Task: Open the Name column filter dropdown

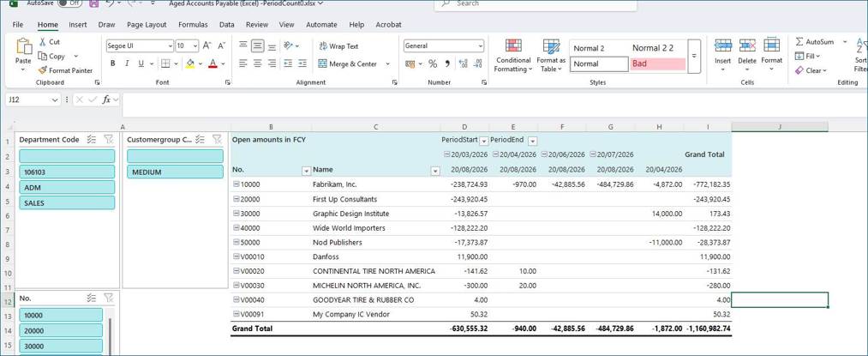Action: [x=435, y=171]
